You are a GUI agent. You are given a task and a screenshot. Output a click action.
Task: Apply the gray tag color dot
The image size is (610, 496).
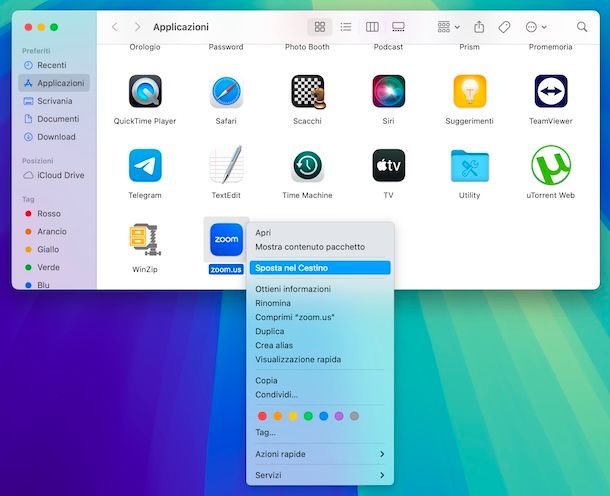point(354,416)
